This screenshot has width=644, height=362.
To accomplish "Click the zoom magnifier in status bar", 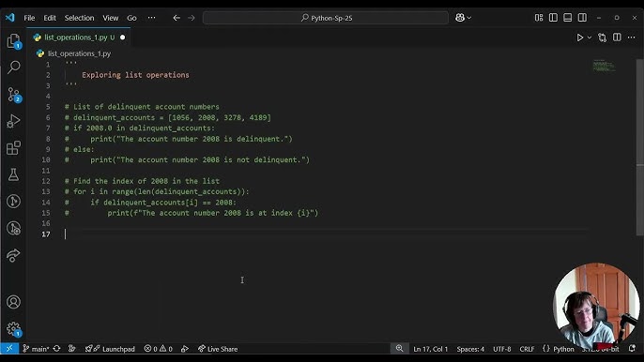I will click(x=399, y=349).
